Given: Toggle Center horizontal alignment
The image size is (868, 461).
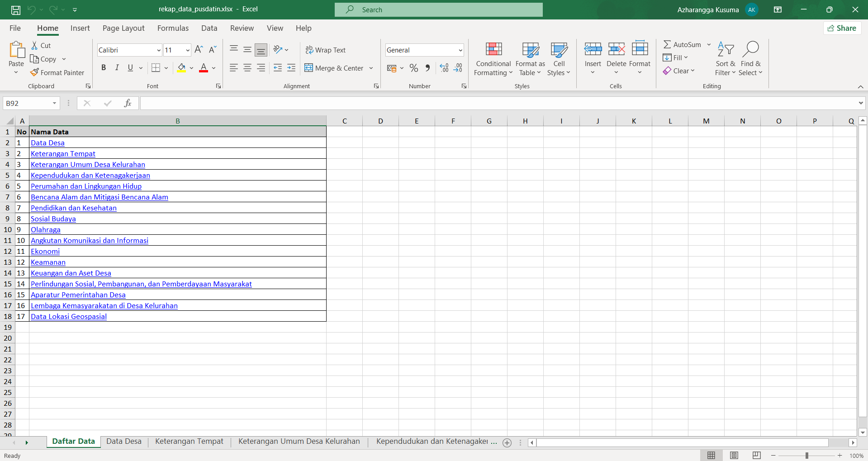Looking at the screenshot, I should point(247,68).
